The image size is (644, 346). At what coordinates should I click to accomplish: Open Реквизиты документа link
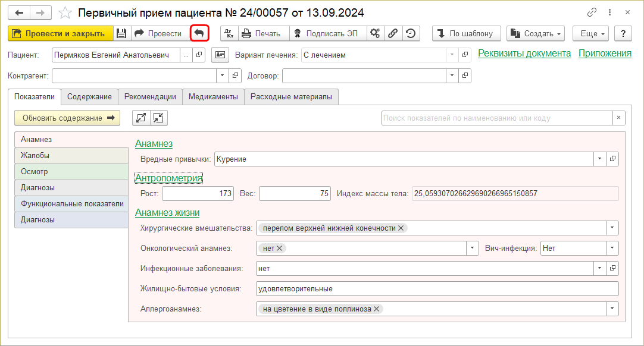[524, 54]
